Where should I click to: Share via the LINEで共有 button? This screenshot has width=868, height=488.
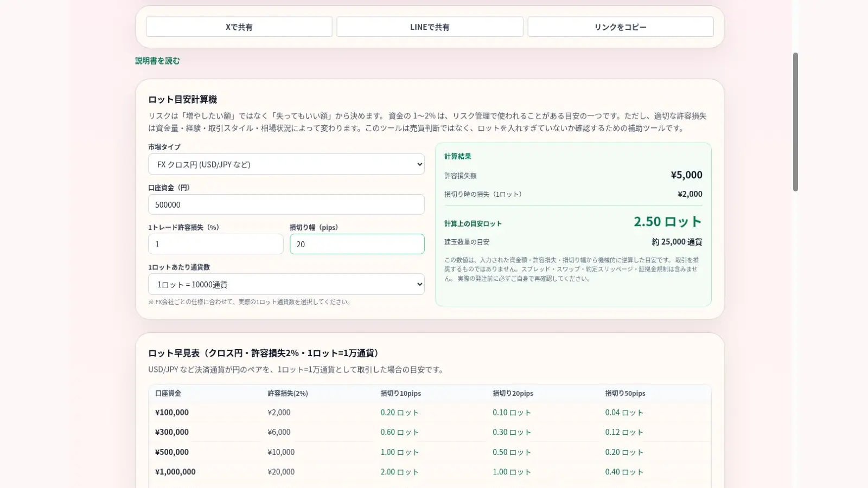430,27
